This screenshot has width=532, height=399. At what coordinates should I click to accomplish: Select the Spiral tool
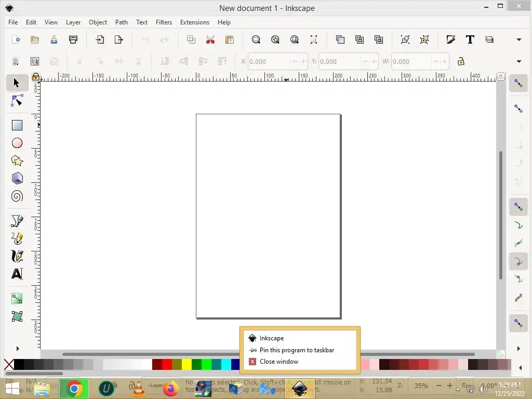(17, 196)
